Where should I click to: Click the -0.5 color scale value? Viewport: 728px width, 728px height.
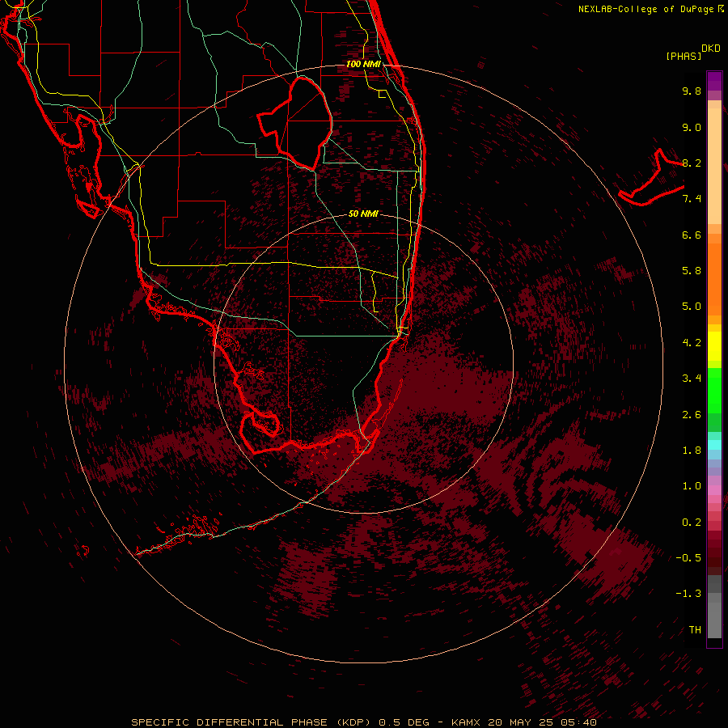pyautogui.click(x=688, y=558)
